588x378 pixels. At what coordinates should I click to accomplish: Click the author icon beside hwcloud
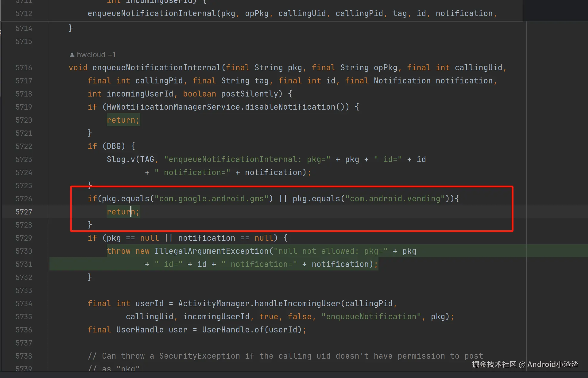click(x=72, y=55)
